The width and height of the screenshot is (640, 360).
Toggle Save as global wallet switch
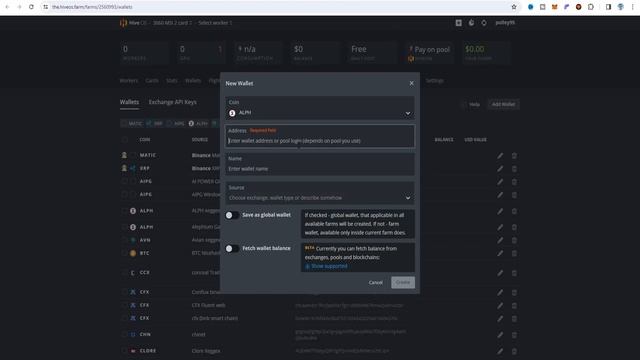click(x=232, y=215)
